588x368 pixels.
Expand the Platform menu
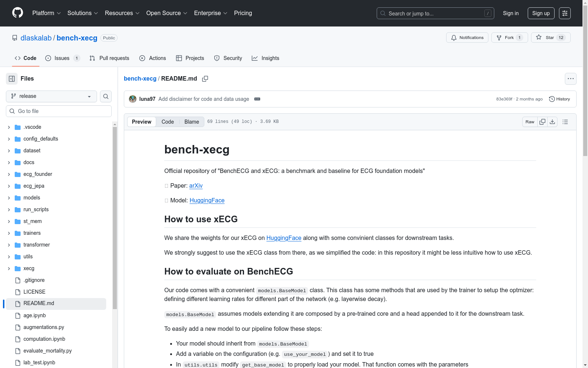pyautogui.click(x=46, y=13)
